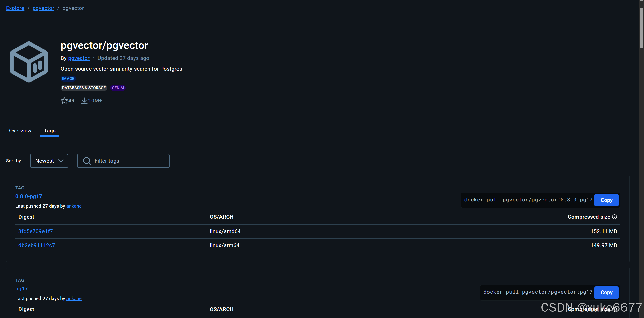Open digest db2eb91112c7

pyautogui.click(x=37, y=245)
